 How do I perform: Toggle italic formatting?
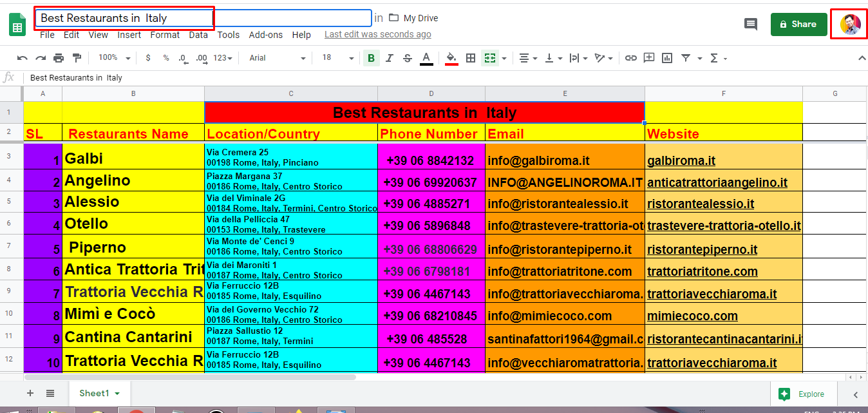point(389,58)
